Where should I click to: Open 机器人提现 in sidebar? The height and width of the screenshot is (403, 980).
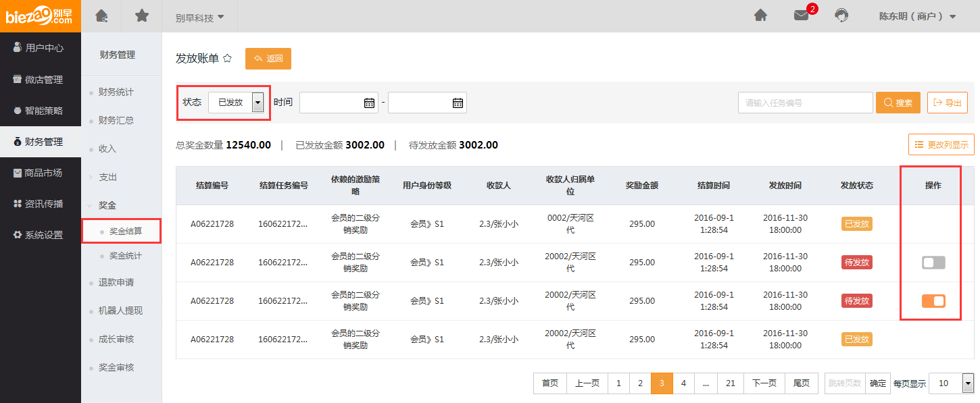122,311
